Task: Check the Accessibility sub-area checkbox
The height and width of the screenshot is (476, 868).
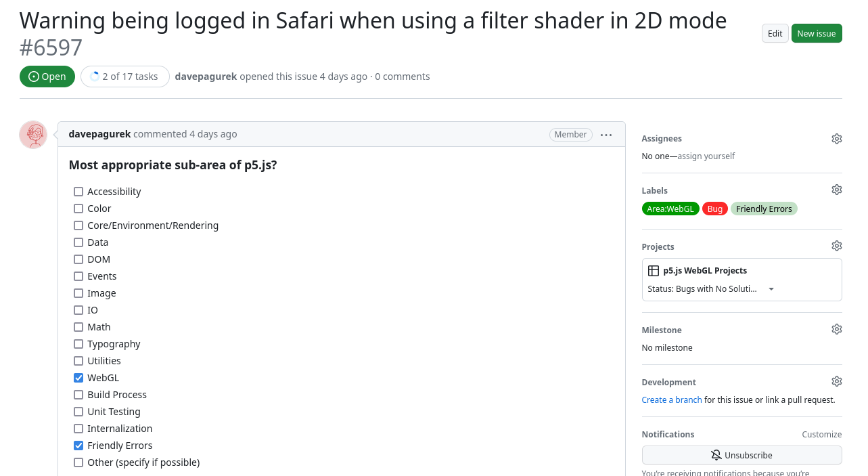Action: pos(78,192)
